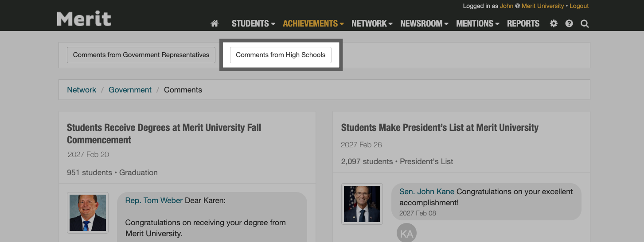Open the help question mark icon
Viewport: 644px width, 242px height.
(569, 23)
